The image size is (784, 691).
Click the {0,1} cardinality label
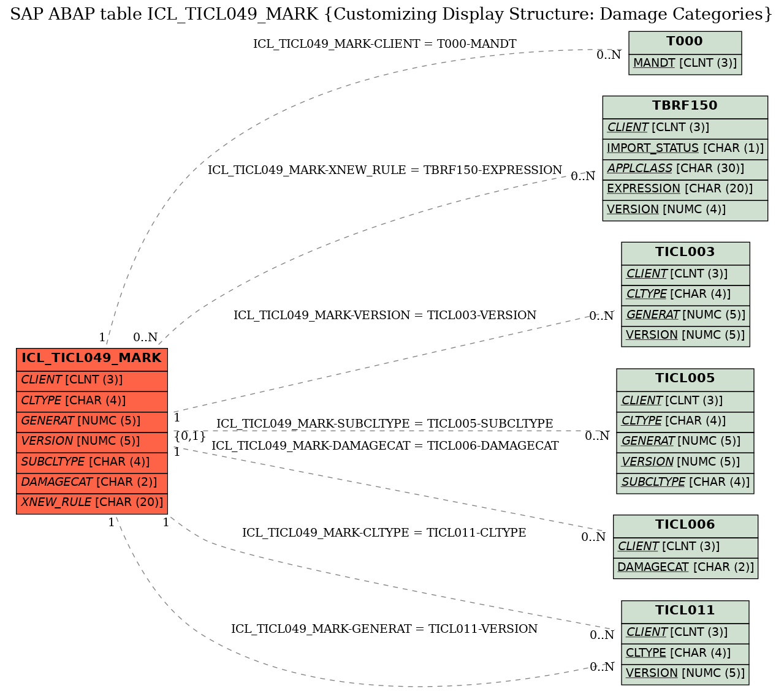[190, 436]
